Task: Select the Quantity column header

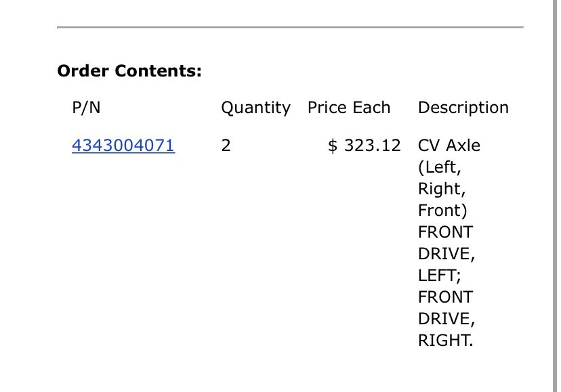Action: click(x=256, y=108)
